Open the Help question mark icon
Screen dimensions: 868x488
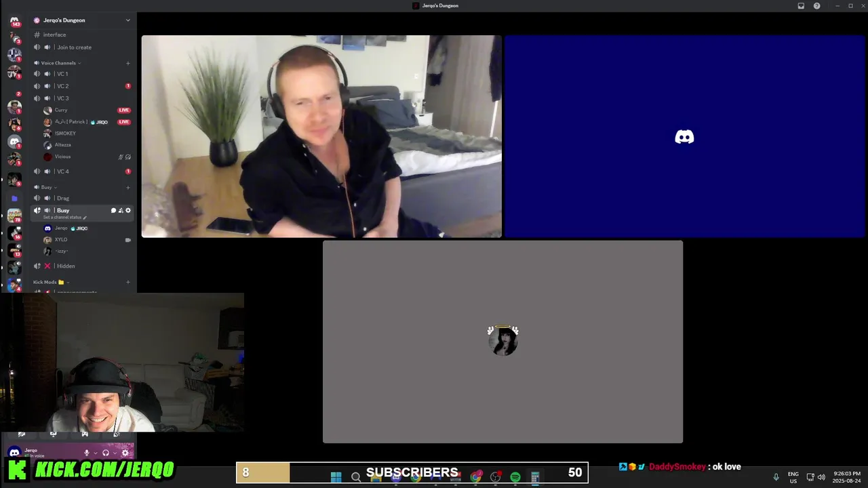817,5
